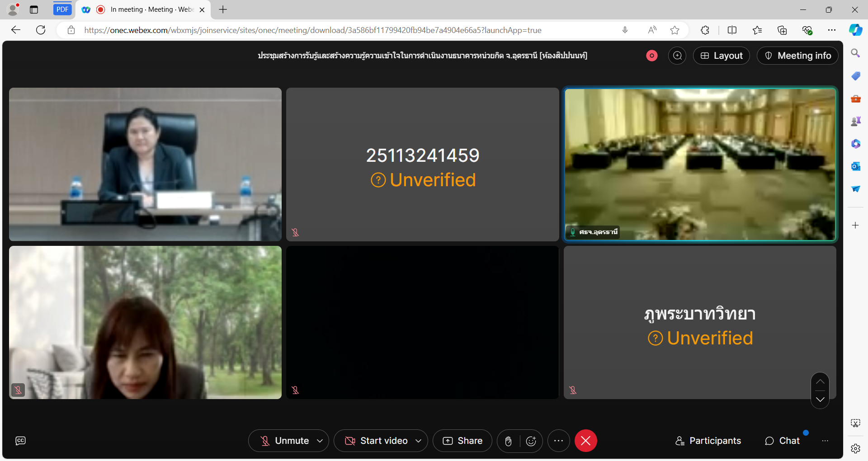Open closed captions icon
Screen dimensions: 868x461
(20, 441)
